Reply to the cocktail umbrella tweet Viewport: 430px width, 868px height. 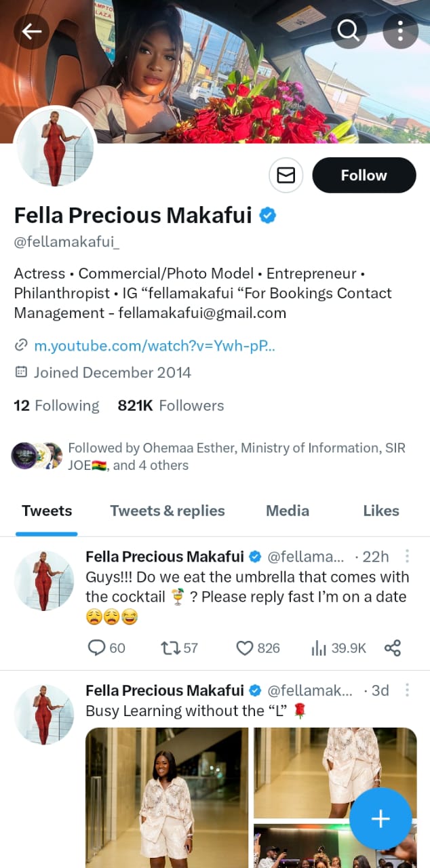(96, 648)
